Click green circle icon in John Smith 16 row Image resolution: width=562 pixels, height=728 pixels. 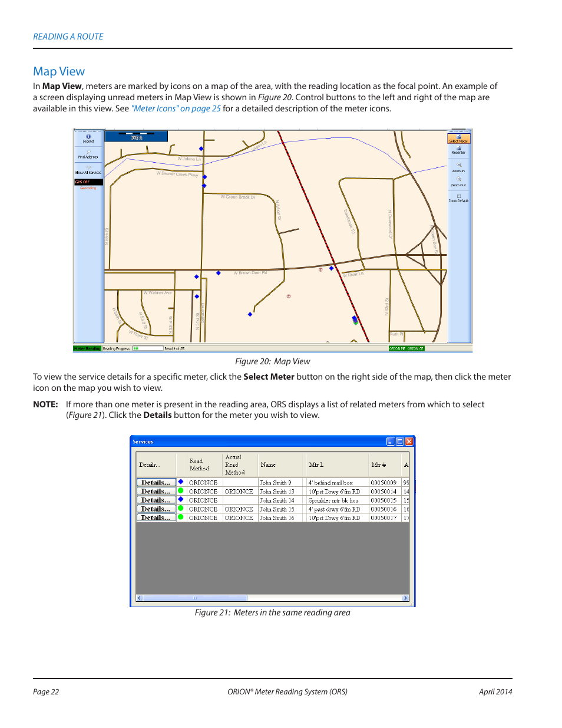(181, 517)
